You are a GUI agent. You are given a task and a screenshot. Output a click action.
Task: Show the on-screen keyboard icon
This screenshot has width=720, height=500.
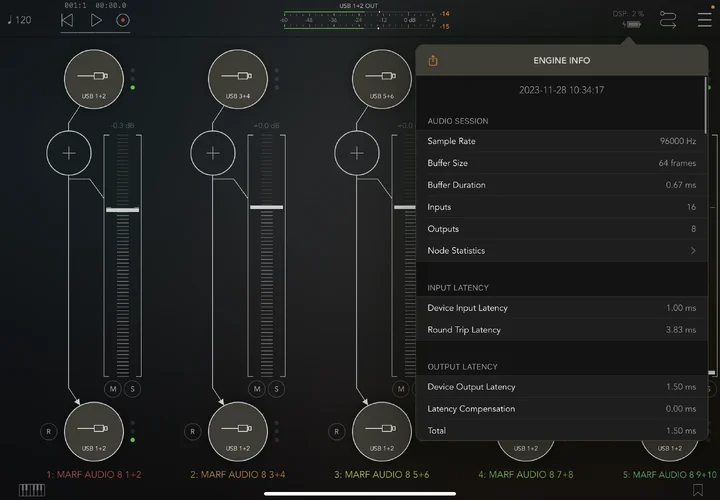[x=31, y=490]
